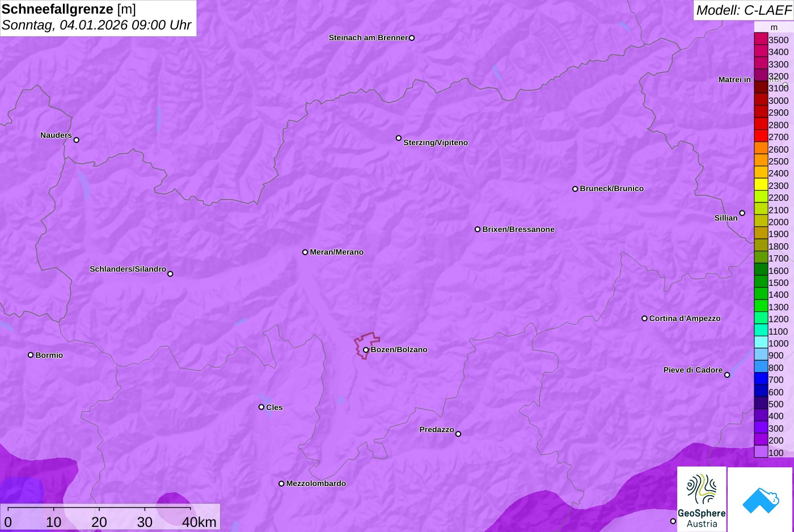Click the Sillian marker dot

point(742,213)
